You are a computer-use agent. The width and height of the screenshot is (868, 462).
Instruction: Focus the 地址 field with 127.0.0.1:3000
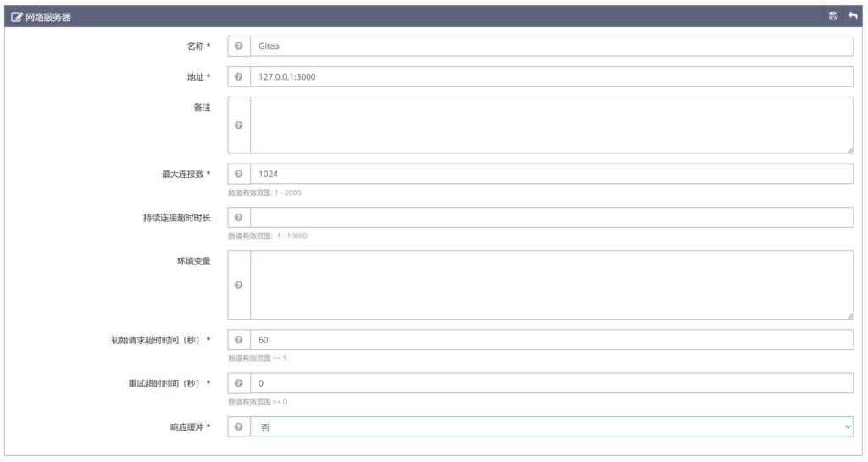coord(551,77)
